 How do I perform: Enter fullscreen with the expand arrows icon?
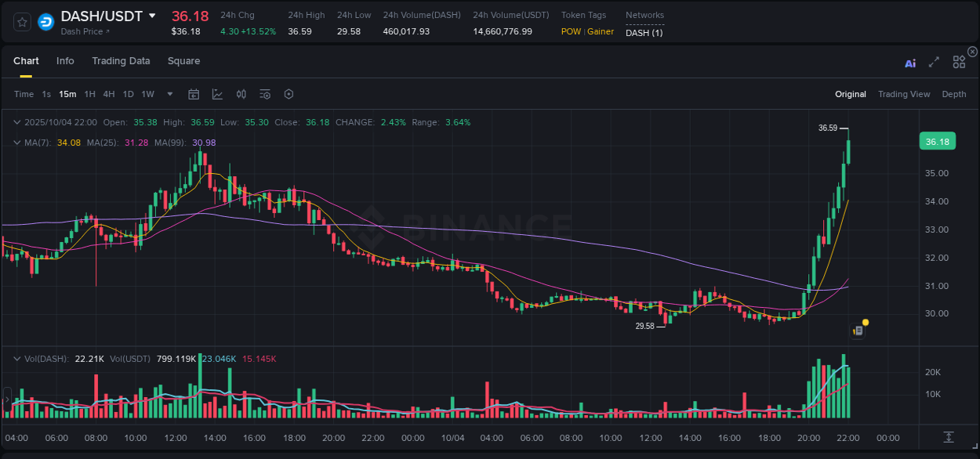(934, 62)
